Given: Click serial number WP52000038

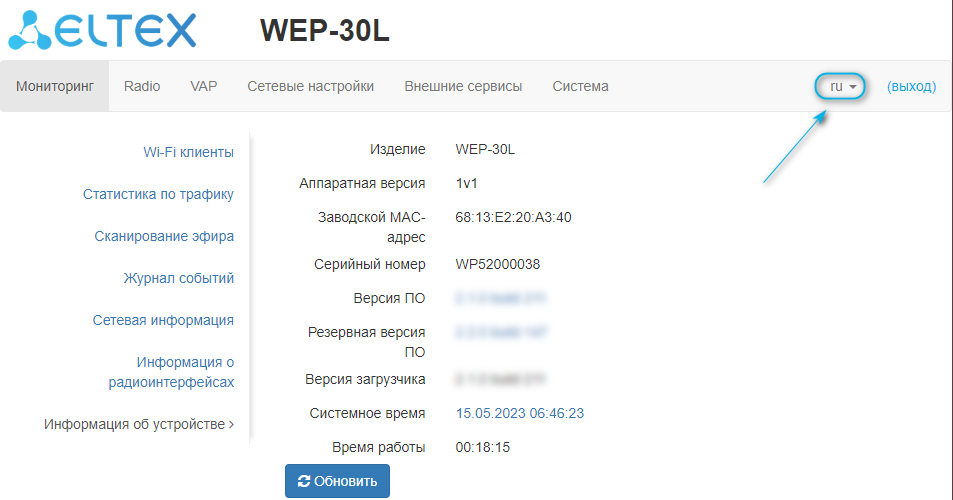Looking at the screenshot, I should coord(497,264).
